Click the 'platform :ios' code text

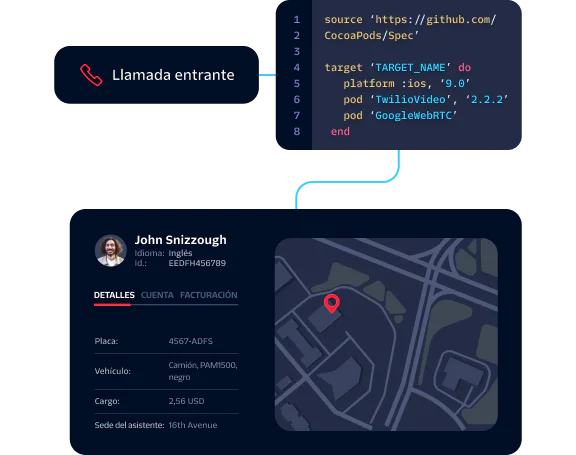pyautogui.click(x=384, y=84)
